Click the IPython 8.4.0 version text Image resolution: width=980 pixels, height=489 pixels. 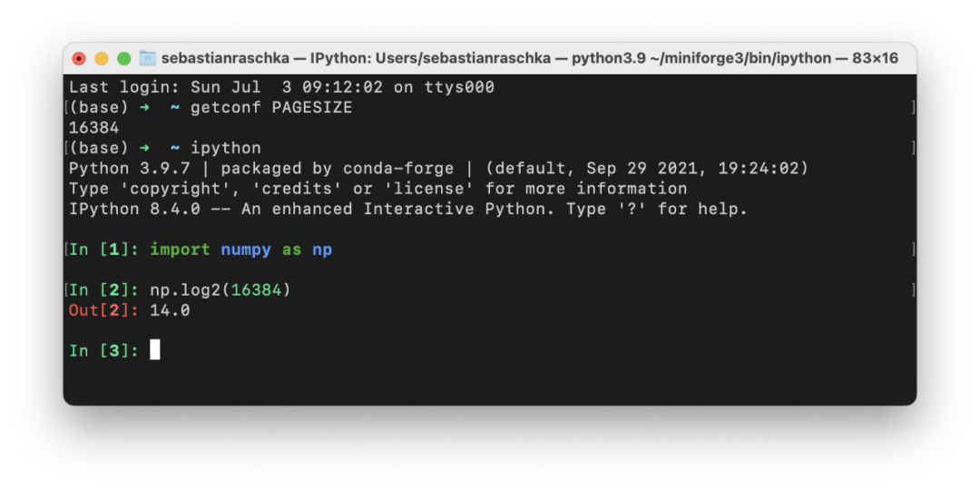(x=134, y=210)
